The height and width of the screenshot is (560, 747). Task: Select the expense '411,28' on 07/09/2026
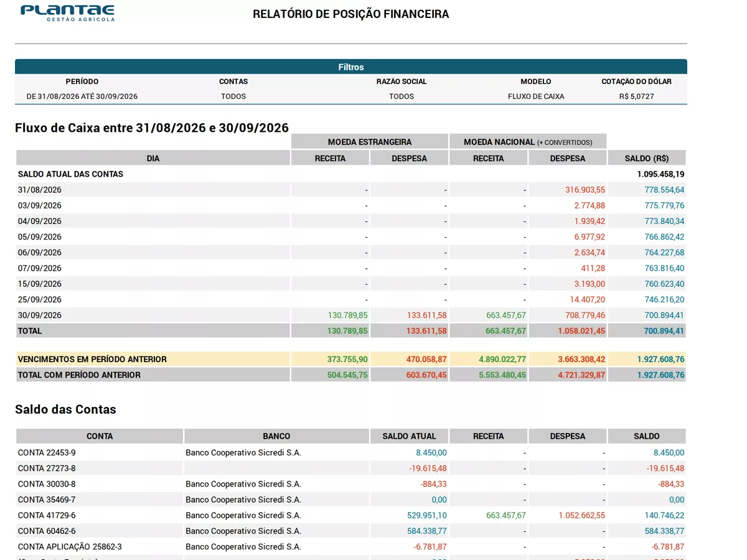click(593, 268)
